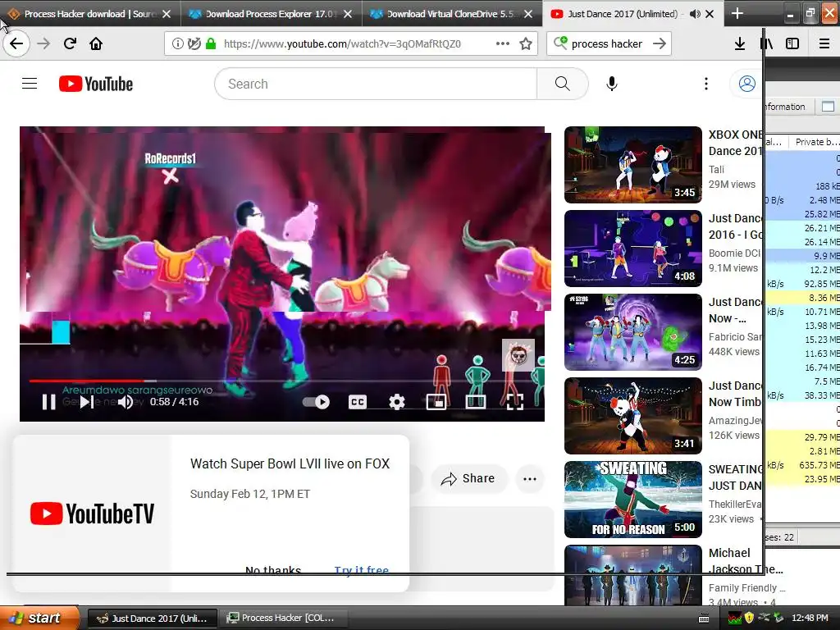Show the browser library icon
Viewport: 840px width, 630px height.
pyautogui.click(x=767, y=43)
